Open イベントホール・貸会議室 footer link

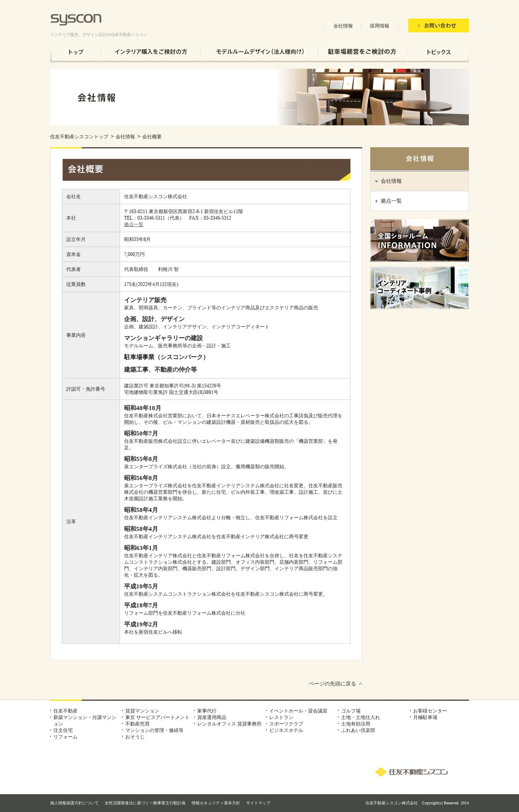point(298,711)
